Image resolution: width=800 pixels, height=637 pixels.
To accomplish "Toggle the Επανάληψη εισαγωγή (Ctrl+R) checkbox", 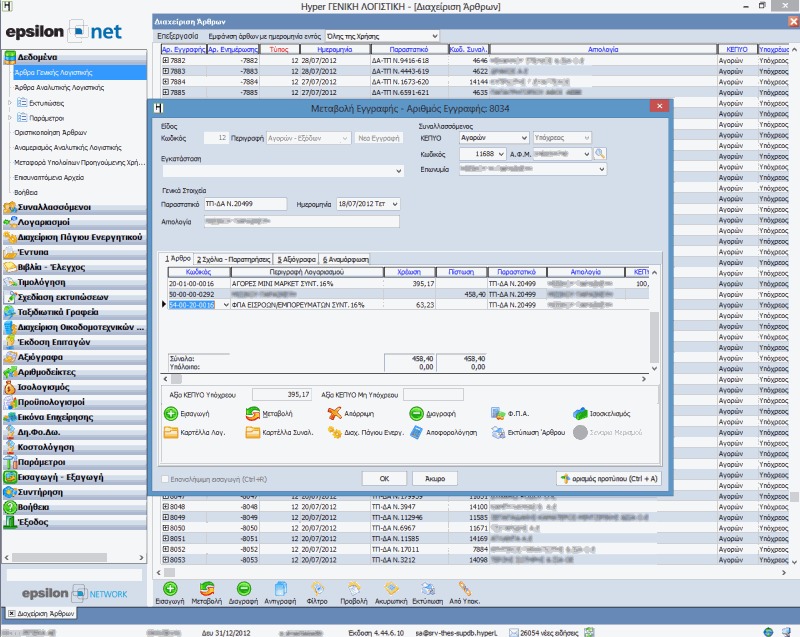I will [166, 479].
